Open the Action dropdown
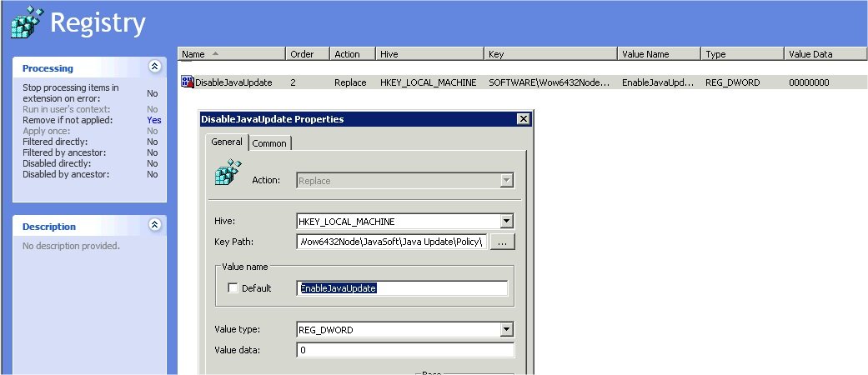 pos(506,180)
